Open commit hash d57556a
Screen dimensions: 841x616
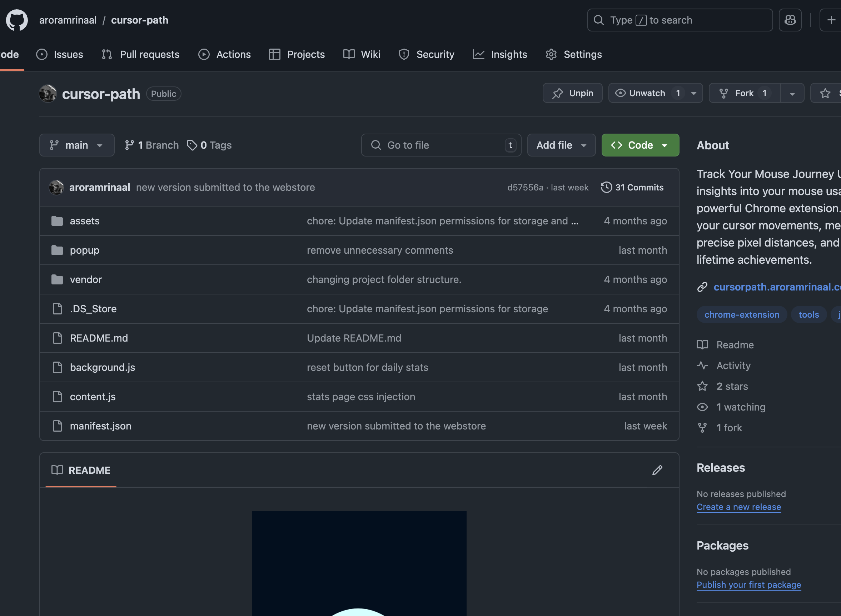click(x=525, y=188)
